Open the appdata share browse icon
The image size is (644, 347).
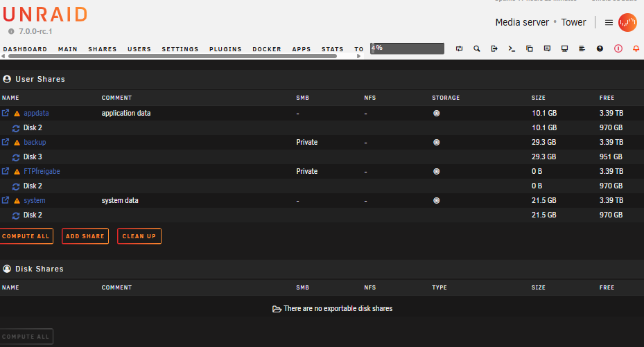coord(6,113)
